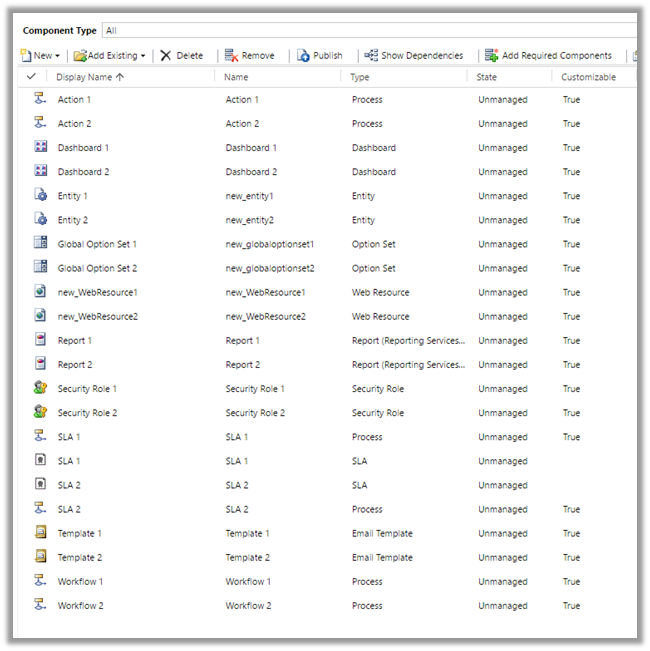Click the Report 2 row icon

[x=41, y=365]
